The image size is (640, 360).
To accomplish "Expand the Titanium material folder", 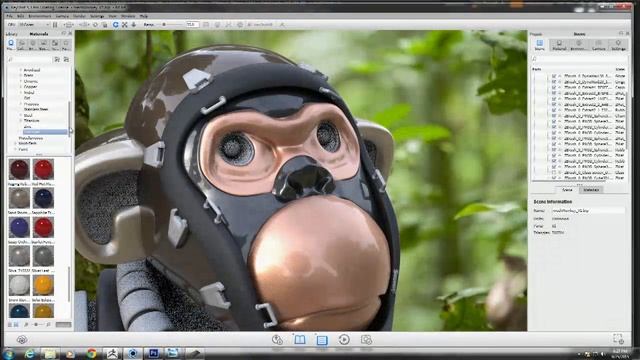I will pos(21,121).
